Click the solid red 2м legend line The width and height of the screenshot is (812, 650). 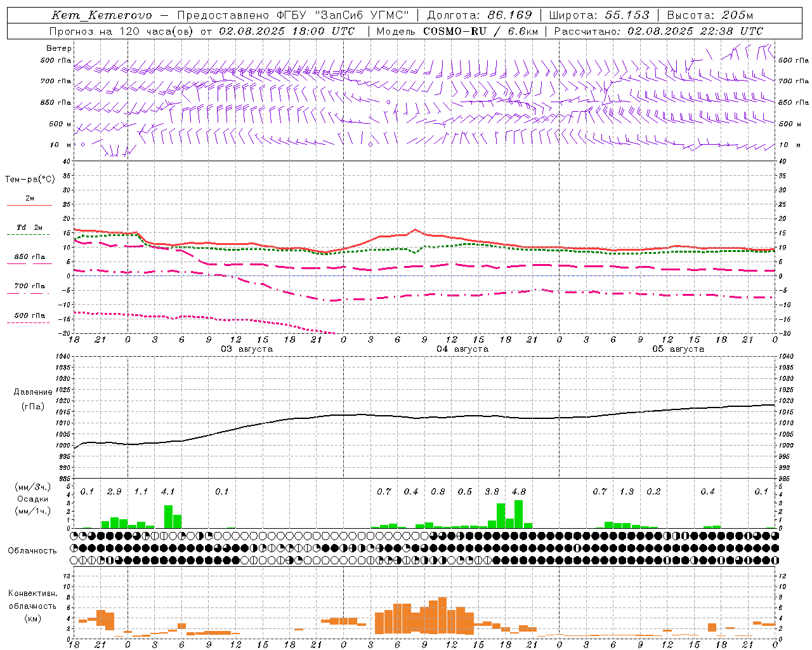click(29, 205)
